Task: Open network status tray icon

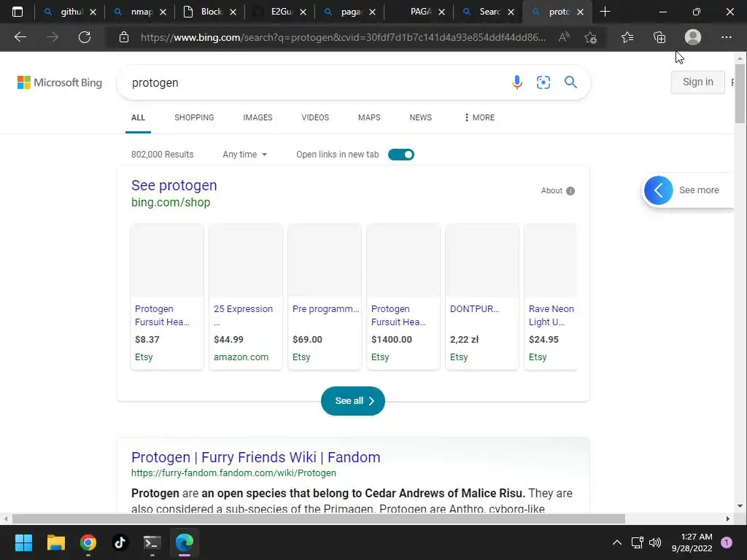Action: [x=637, y=542]
